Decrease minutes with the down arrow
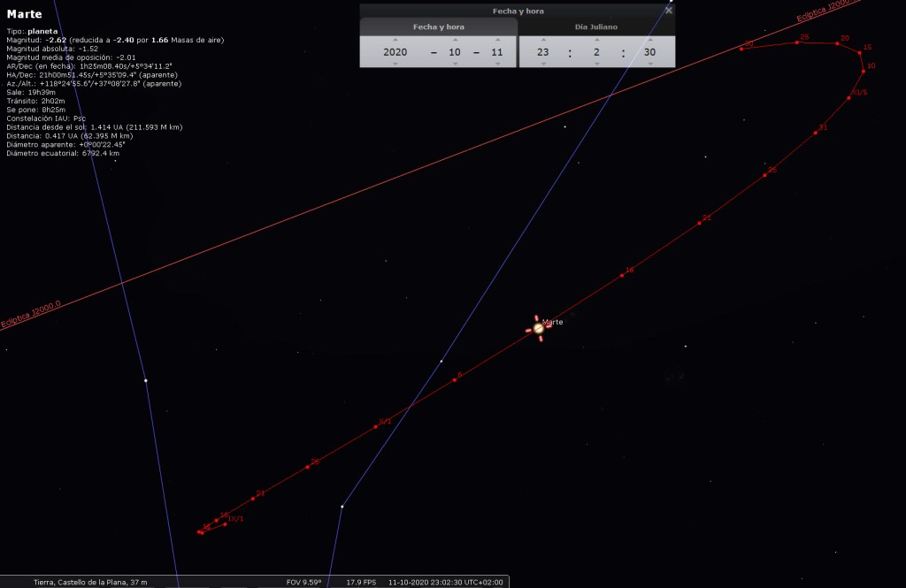This screenshot has width=906, height=588. tap(597, 64)
